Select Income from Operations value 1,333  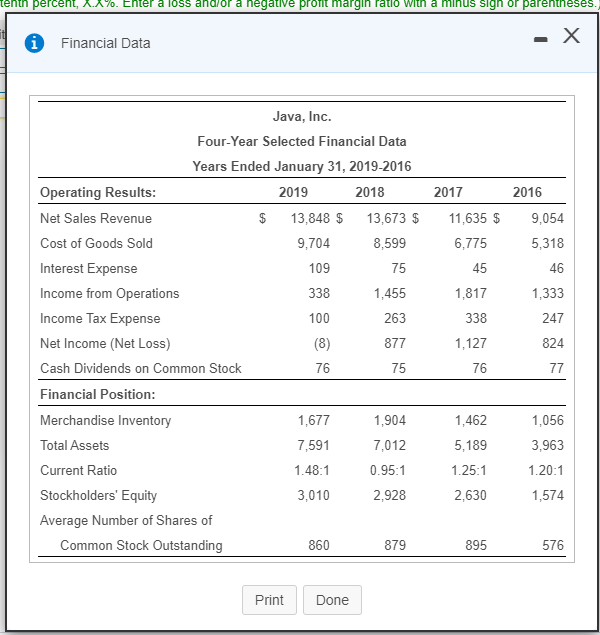(547, 293)
